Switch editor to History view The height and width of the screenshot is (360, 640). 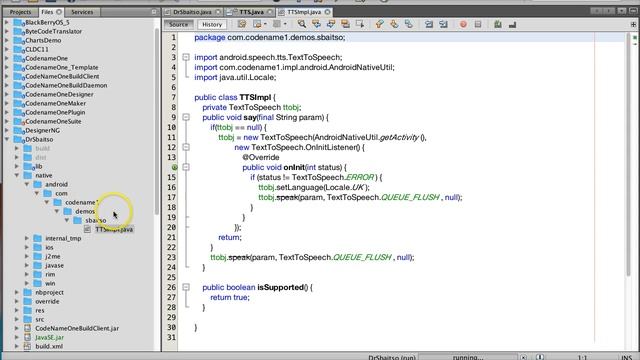[212, 24]
